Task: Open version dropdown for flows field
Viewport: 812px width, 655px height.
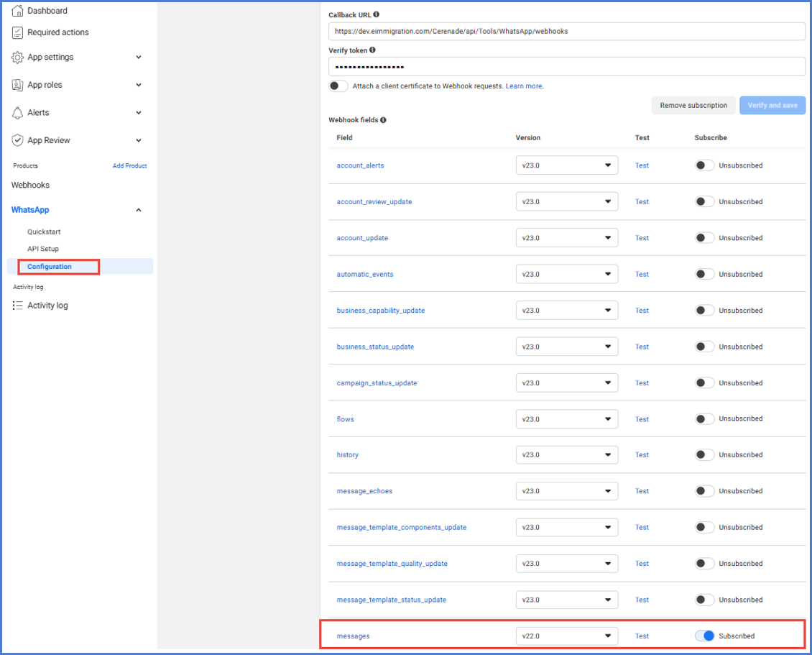Action: 566,418
